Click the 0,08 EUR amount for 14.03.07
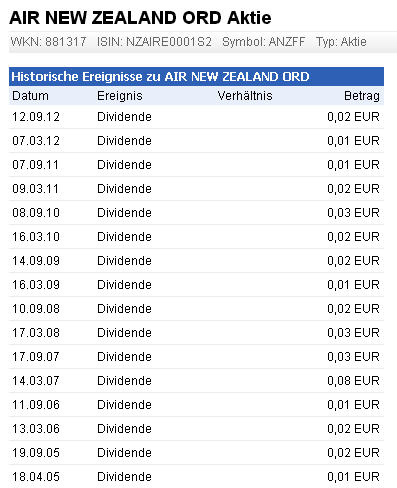This screenshot has width=397, height=488. [353, 381]
